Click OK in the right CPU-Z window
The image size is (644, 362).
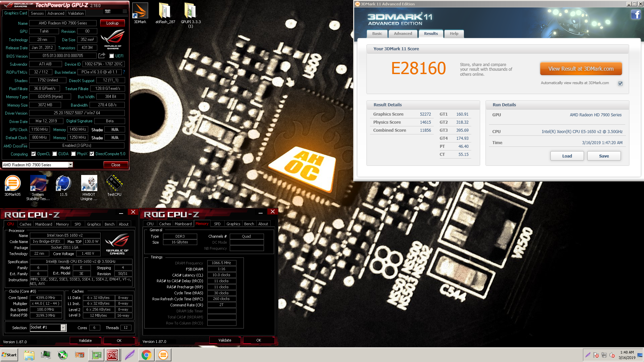coord(259,340)
